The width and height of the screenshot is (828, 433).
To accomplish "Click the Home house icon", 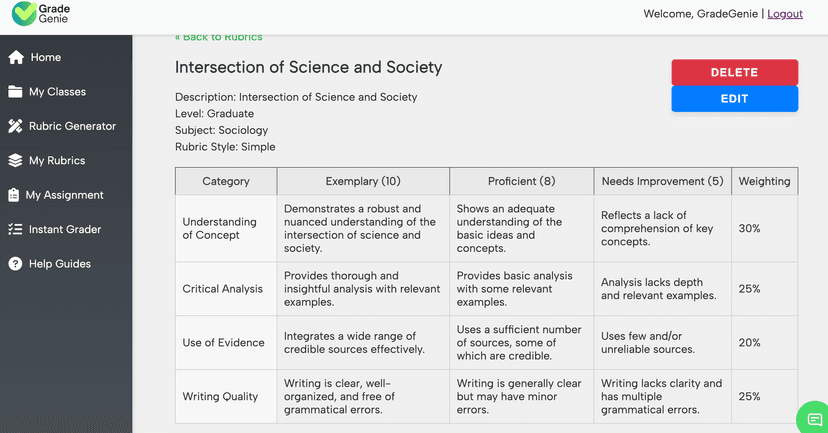I will [16, 57].
